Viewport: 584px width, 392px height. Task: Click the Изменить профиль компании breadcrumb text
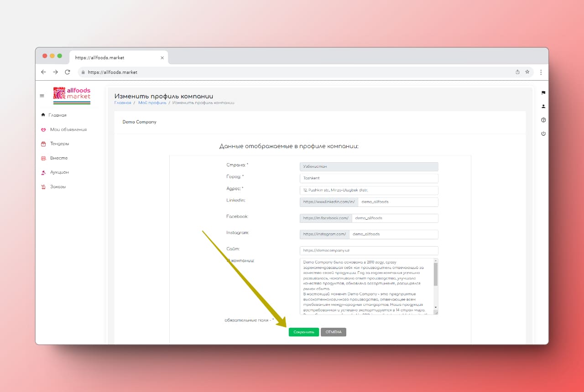point(203,103)
